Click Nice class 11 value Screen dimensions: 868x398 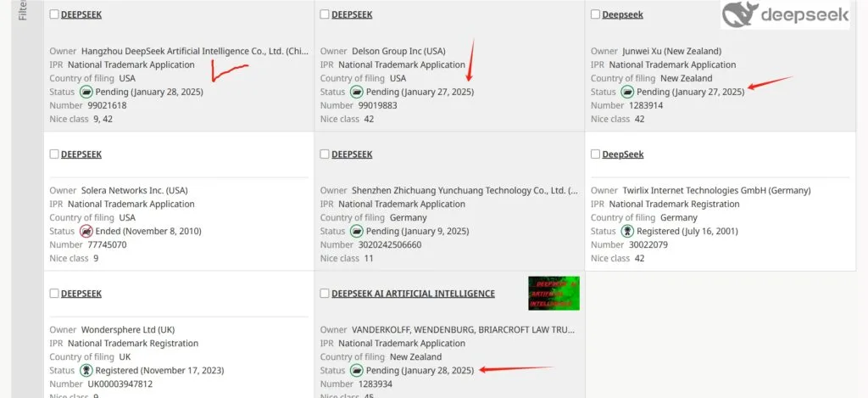[x=369, y=258]
